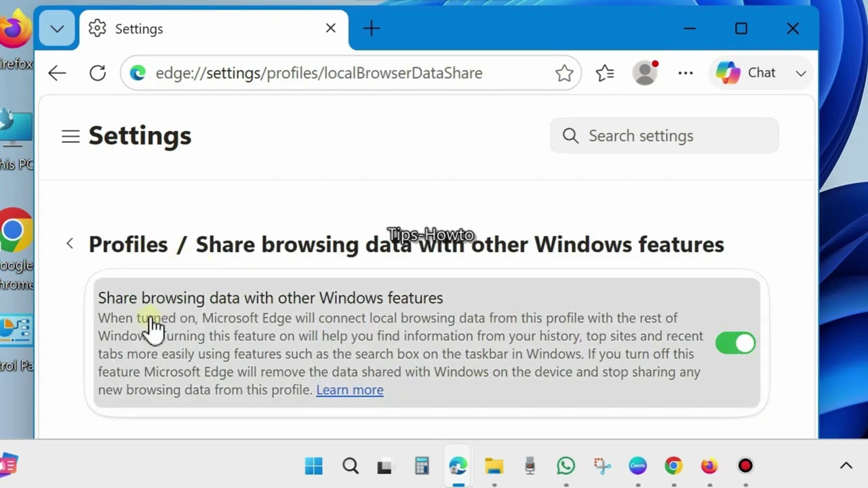Close the Settings tab
Image resolution: width=868 pixels, height=488 pixels.
(x=330, y=28)
